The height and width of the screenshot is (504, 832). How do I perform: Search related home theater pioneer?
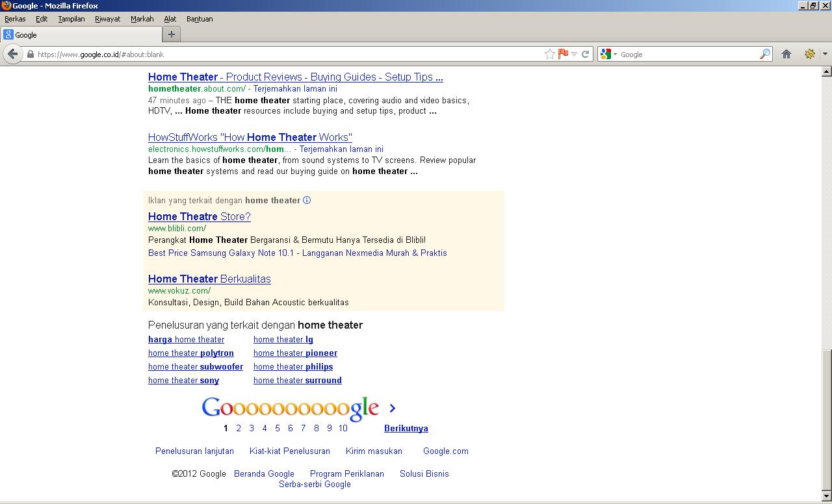click(295, 353)
